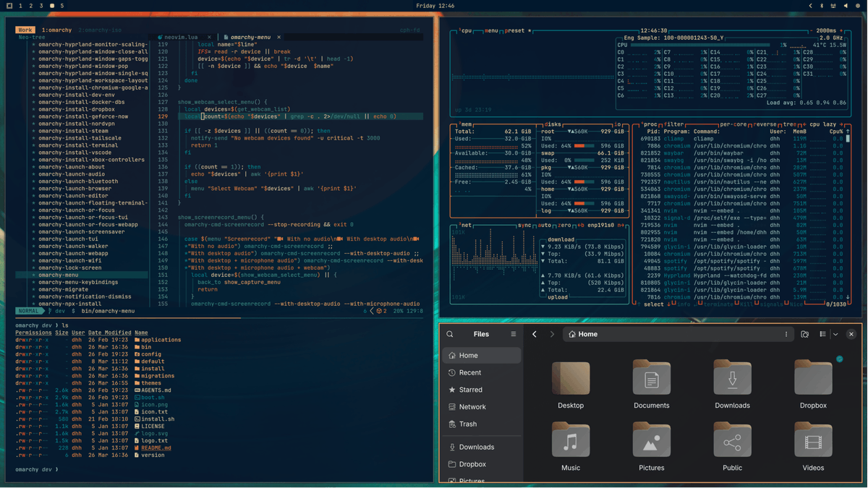Switch to list view icon in Files

[822, 334]
